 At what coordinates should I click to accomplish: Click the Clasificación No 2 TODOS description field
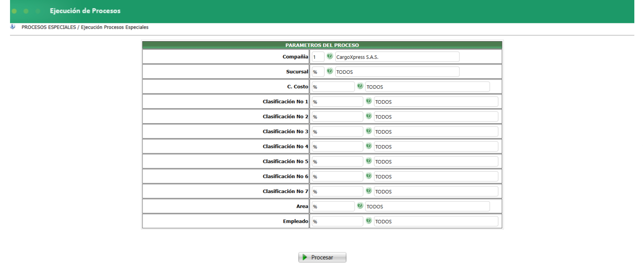click(436, 117)
